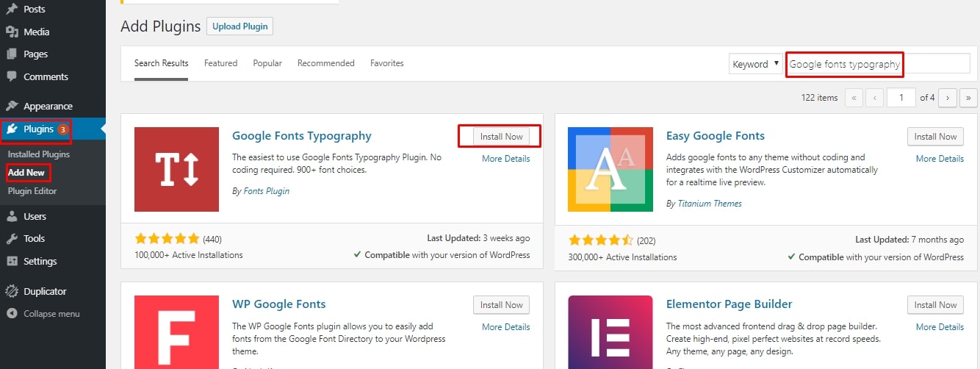Click the Elementor Page Builder plugin thumbnail
The image size is (980, 369).
coord(610,332)
